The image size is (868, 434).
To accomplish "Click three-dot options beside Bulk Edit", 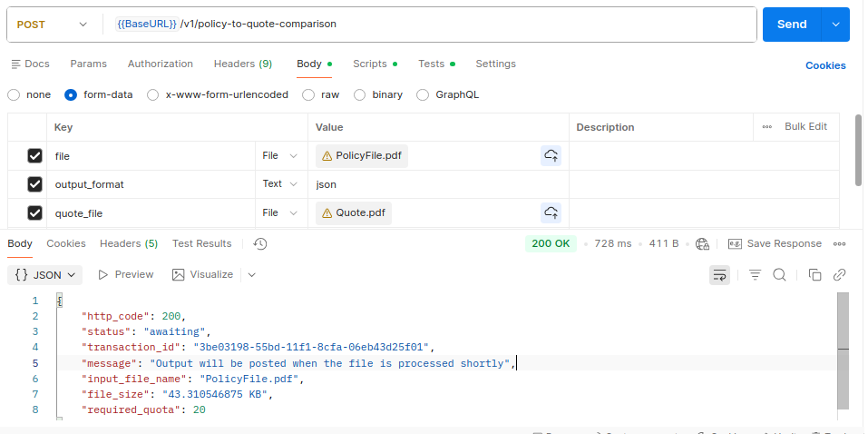I will coord(767,127).
